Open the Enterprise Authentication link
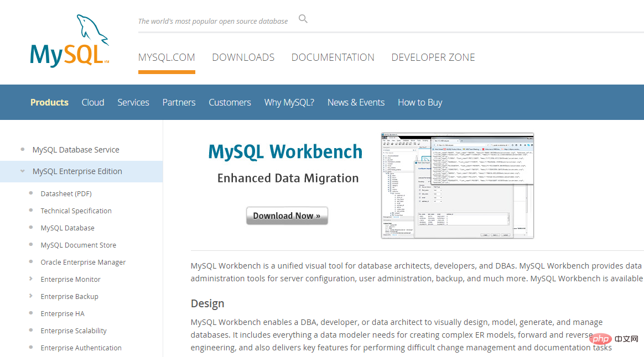 point(81,348)
